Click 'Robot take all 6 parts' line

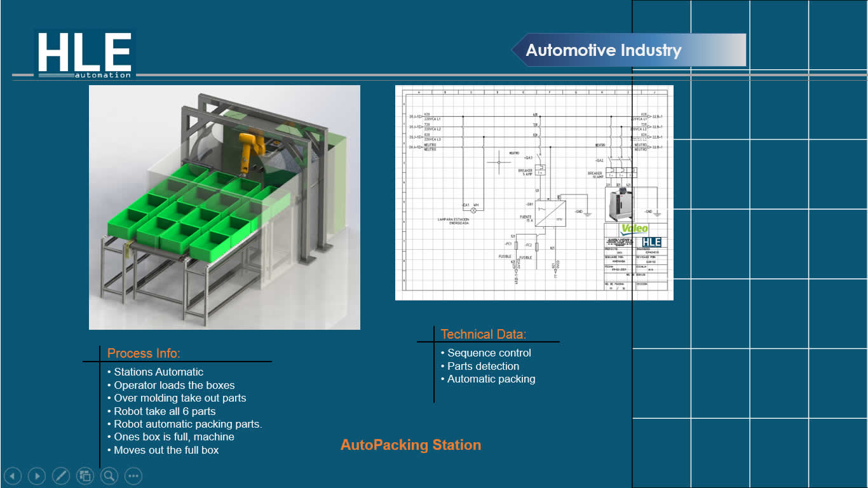click(165, 411)
